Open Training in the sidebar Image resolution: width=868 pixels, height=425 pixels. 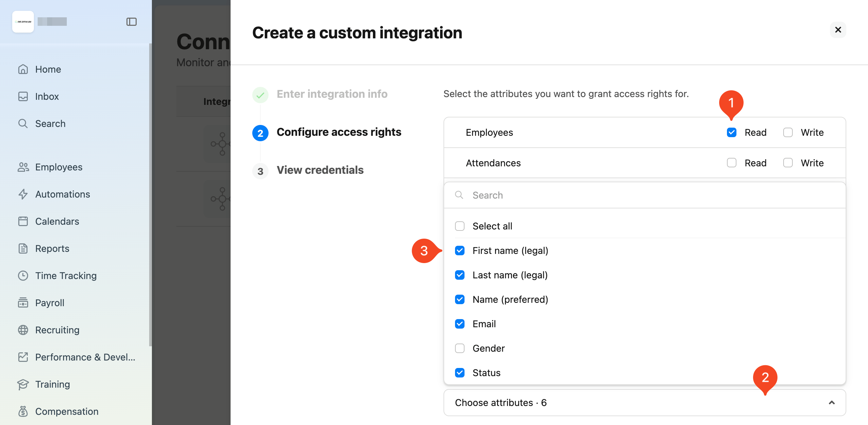(53, 384)
